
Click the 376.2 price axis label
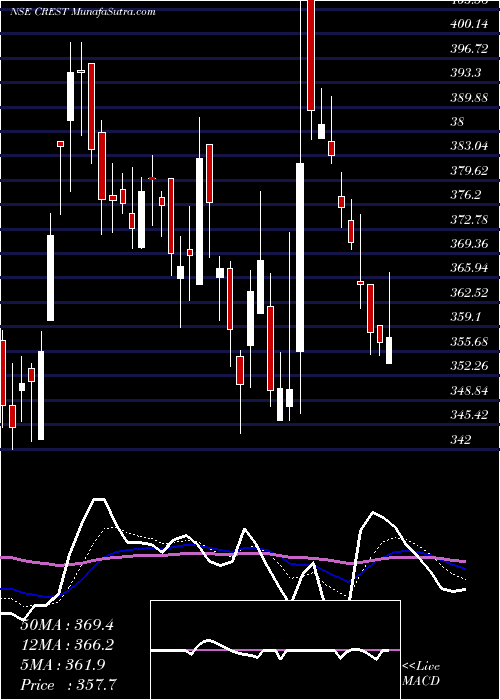(466, 195)
